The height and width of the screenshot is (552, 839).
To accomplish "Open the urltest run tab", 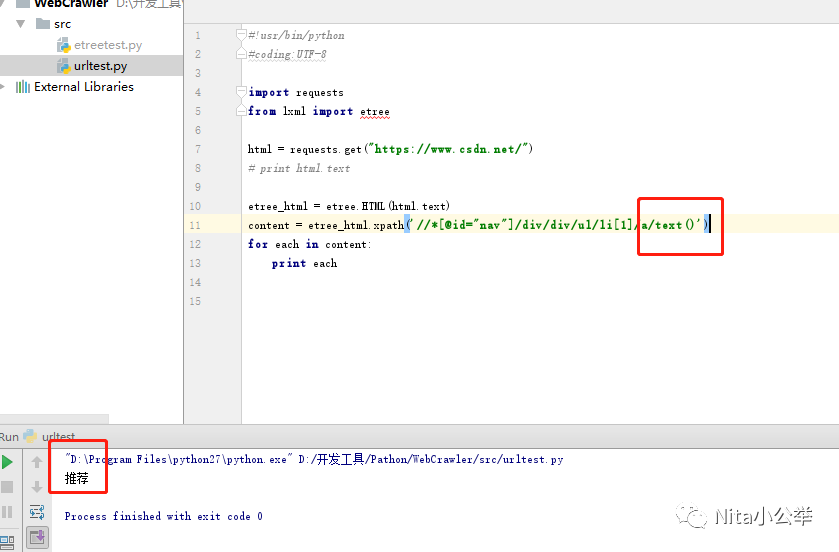I will coord(58,436).
